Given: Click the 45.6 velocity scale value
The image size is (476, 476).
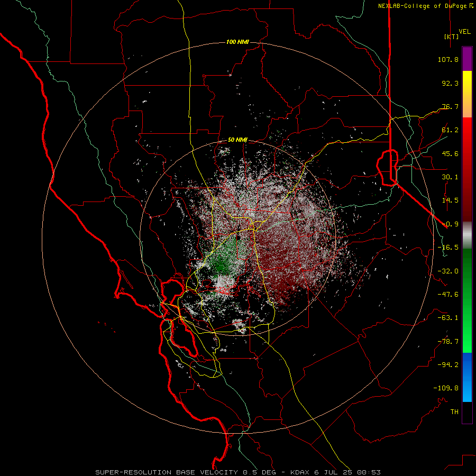Looking at the screenshot, I should (x=450, y=153).
